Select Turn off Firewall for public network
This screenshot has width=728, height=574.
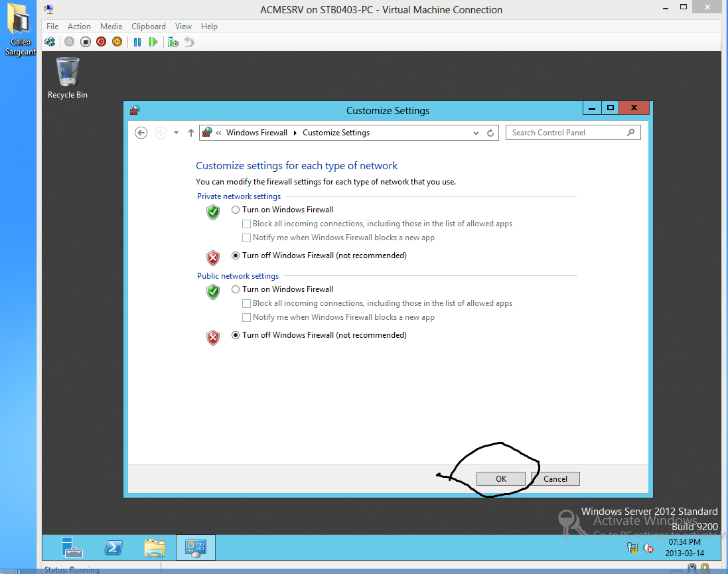236,335
